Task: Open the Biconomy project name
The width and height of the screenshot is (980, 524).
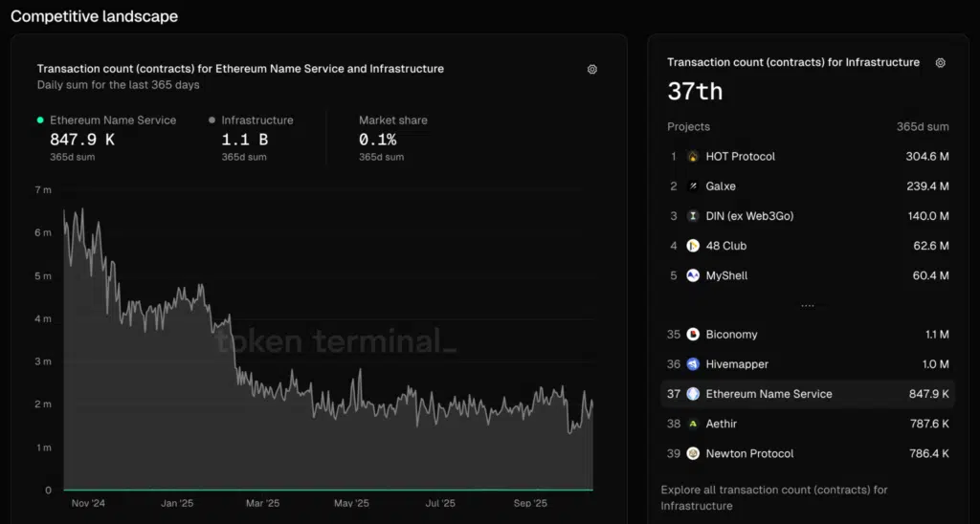Action: [x=731, y=335]
